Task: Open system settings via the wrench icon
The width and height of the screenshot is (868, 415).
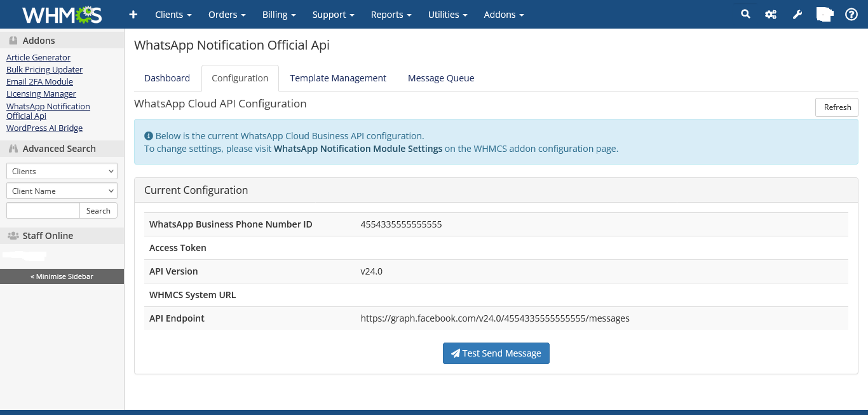Action: [x=797, y=14]
